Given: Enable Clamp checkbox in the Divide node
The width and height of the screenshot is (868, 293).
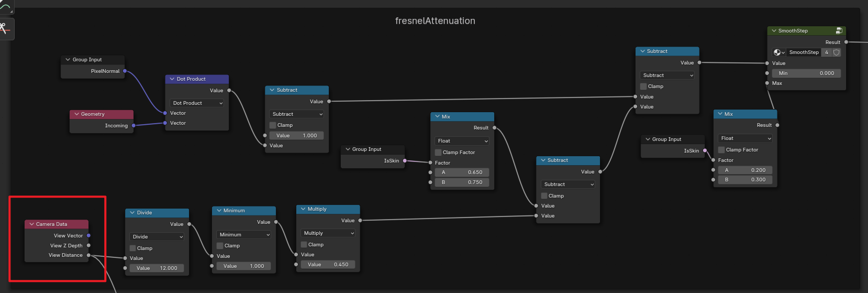Looking at the screenshot, I should tap(133, 248).
